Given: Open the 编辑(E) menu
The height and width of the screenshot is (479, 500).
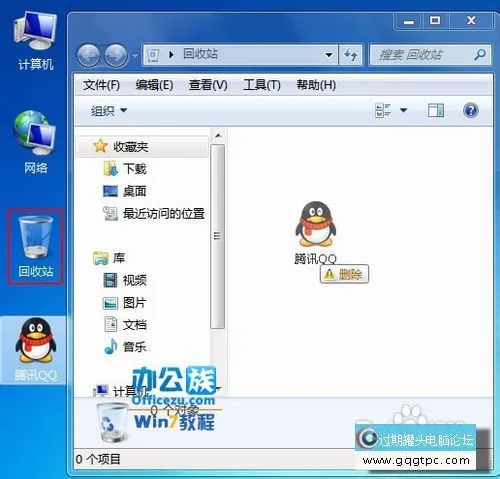Looking at the screenshot, I should (154, 85).
